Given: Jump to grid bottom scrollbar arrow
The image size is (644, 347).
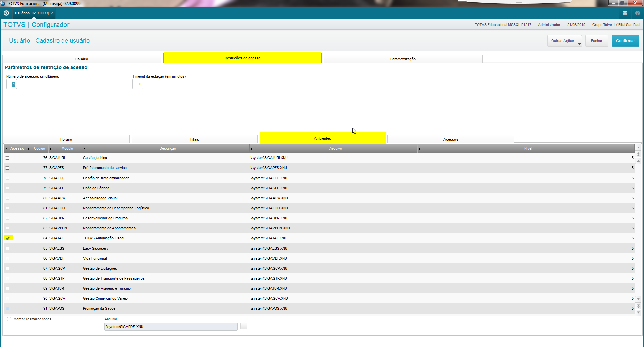Looking at the screenshot, I should (x=638, y=313).
